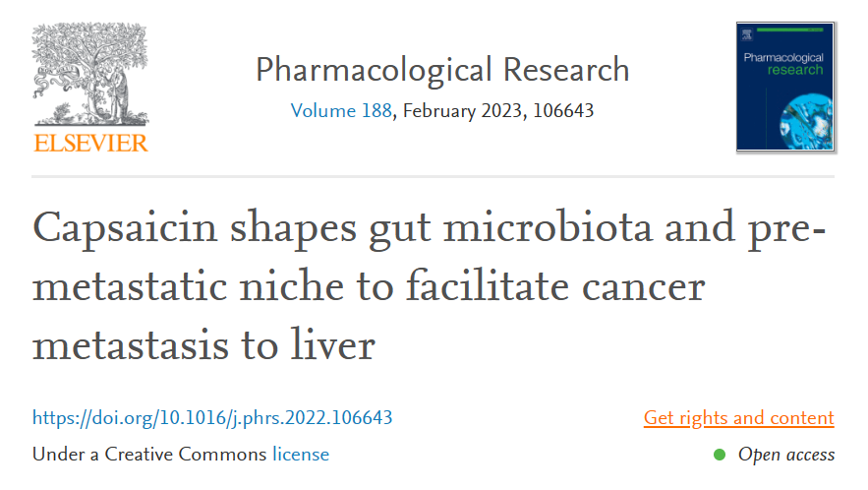
Task: Click the orange ELSEVIER wordmark
Action: click(90, 143)
